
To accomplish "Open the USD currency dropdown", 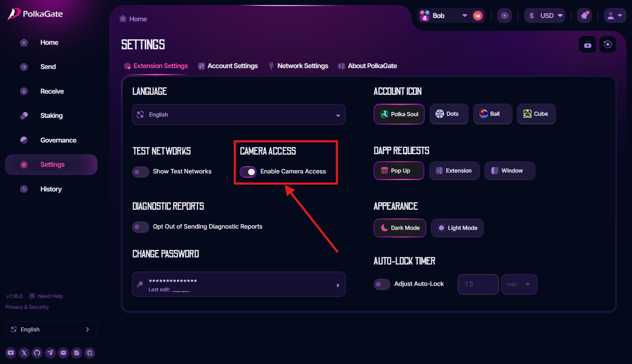I will (545, 16).
